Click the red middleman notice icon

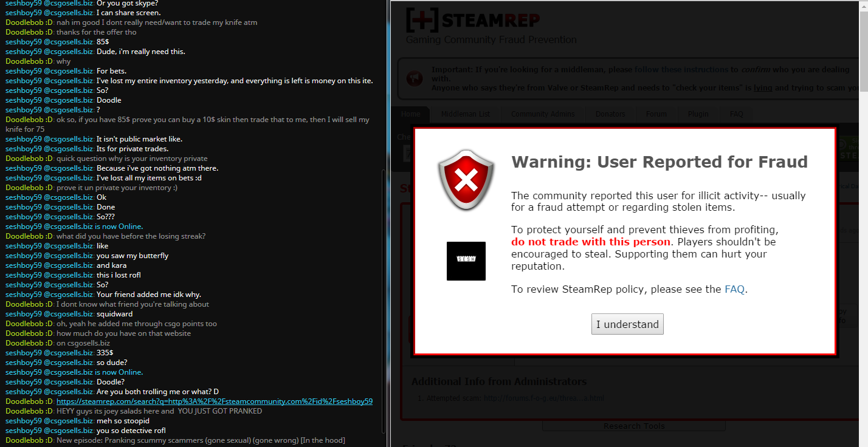coord(415,78)
